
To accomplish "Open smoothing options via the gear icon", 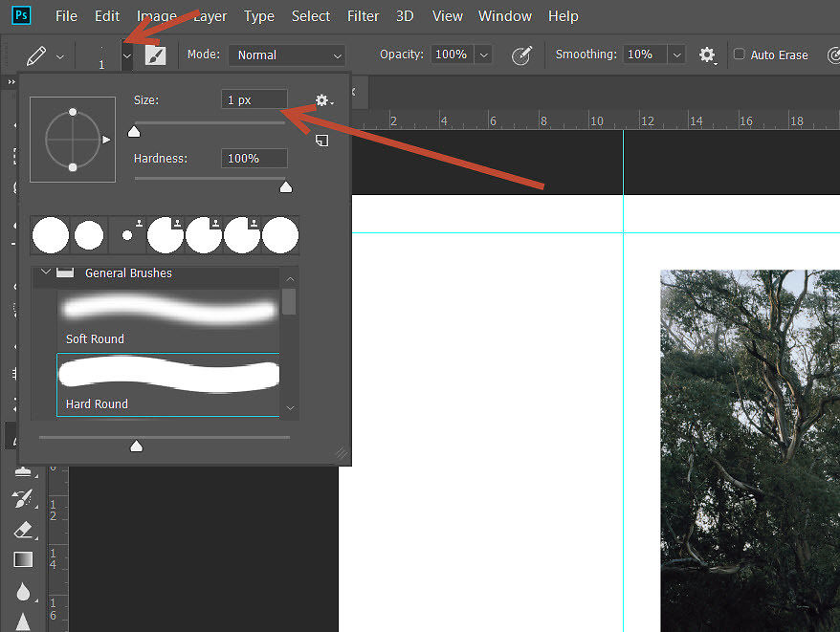I will point(707,54).
